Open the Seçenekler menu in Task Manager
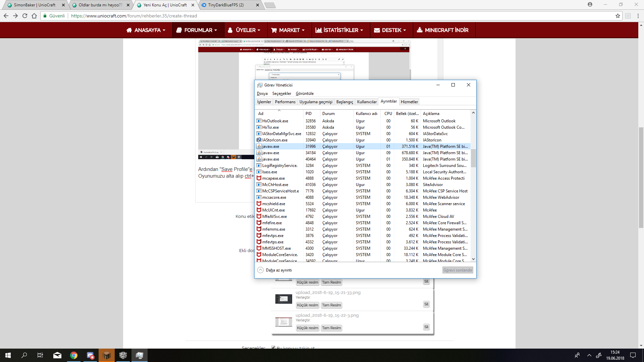This screenshot has height=362, width=644. 282,94
